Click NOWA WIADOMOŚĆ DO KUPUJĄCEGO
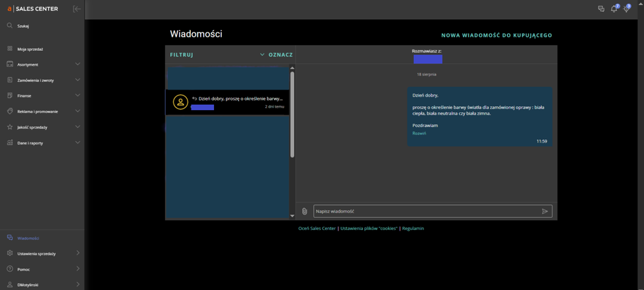 click(496, 35)
